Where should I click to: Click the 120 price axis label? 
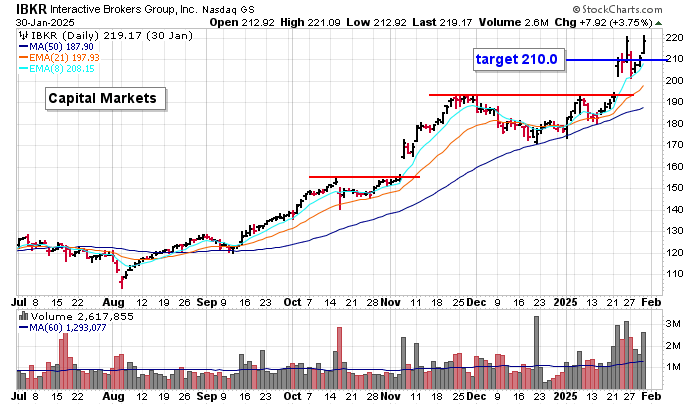[675, 253]
